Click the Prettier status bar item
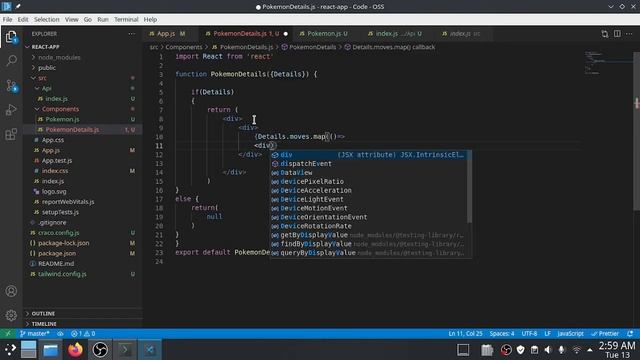 pos(605,333)
